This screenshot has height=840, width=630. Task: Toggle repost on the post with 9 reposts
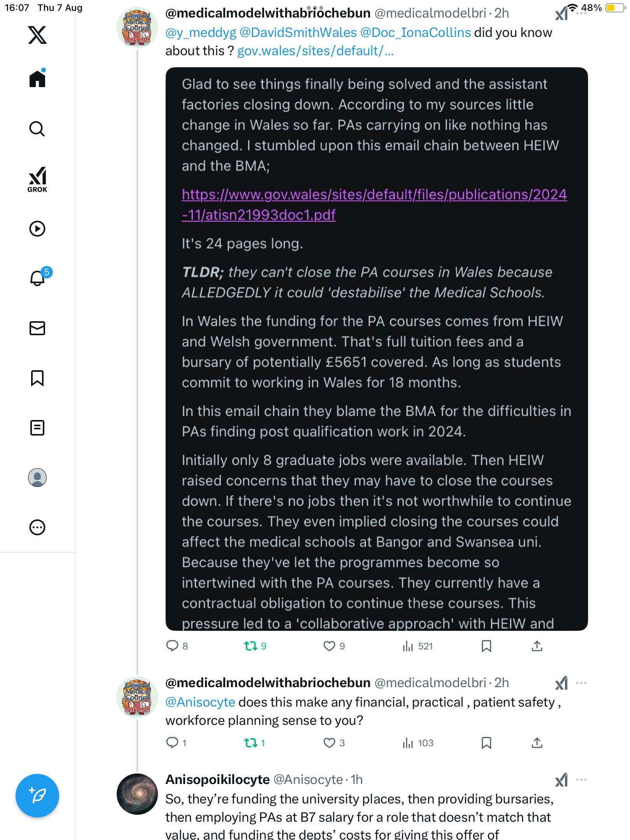[251, 646]
